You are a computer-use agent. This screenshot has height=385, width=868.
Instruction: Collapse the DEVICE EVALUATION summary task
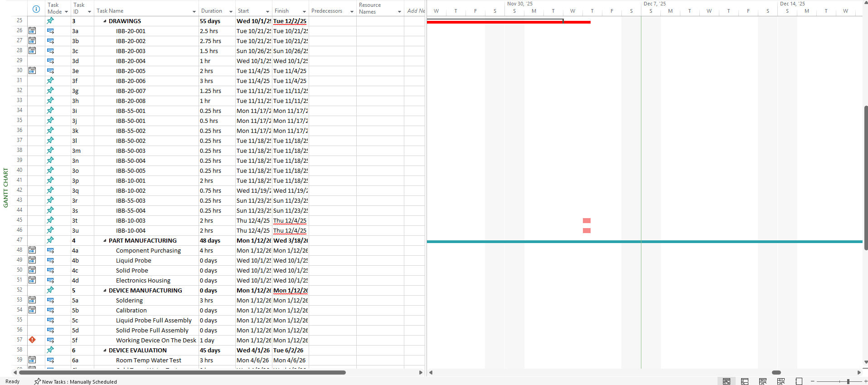[105, 351]
